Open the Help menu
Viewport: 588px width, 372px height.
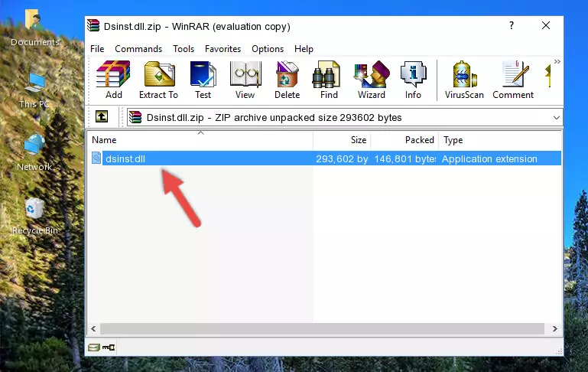pos(304,49)
